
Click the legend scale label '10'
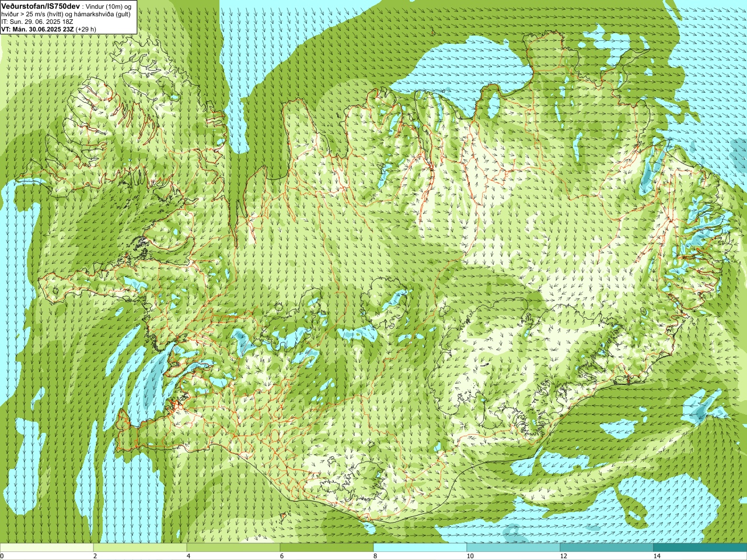[470, 556]
